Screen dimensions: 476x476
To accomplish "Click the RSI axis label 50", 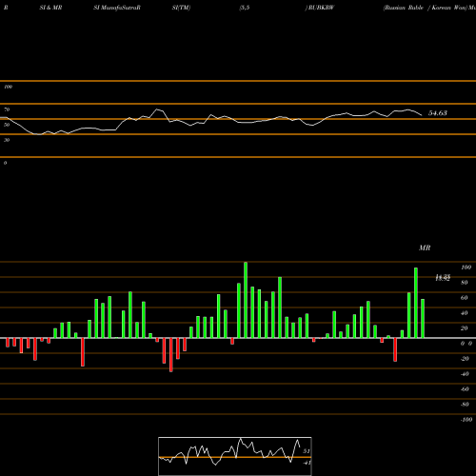I will tap(7, 125).
